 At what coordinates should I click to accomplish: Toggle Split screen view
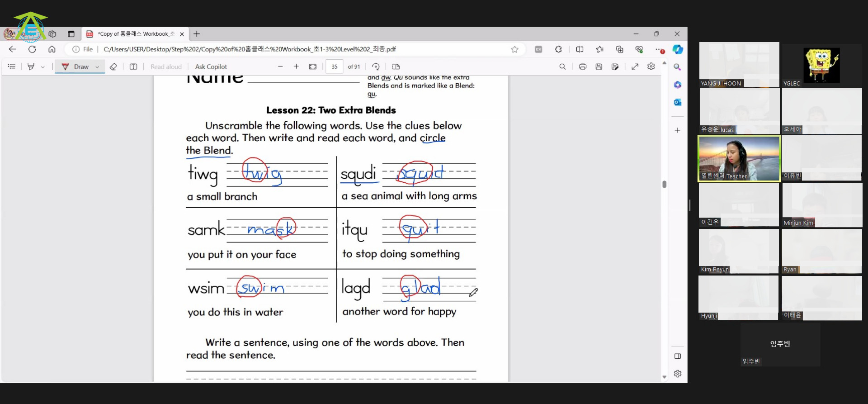click(x=580, y=49)
